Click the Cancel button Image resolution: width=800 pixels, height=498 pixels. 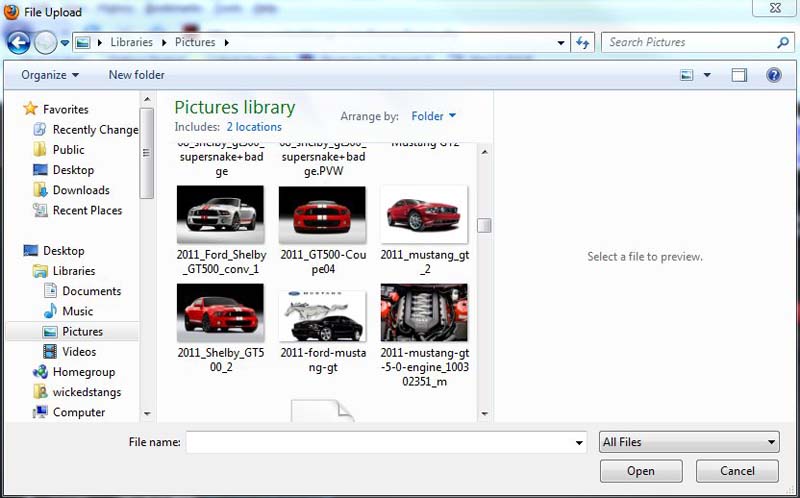(737, 471)
